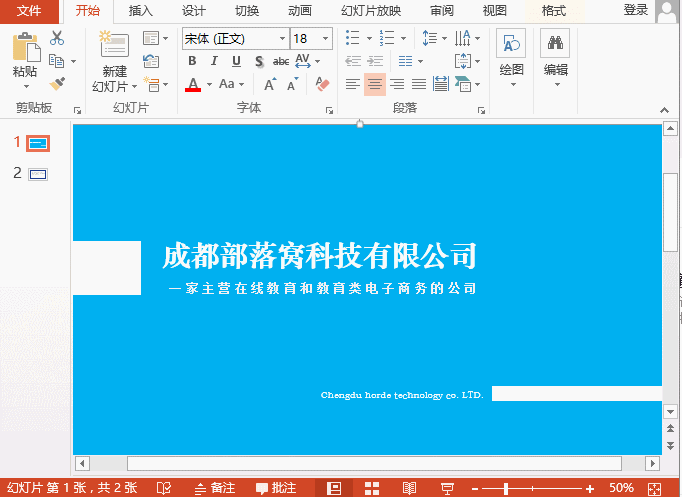This screenshot has width=682, height=497.
Task: Toggle center text alignment
Action: 375,85
